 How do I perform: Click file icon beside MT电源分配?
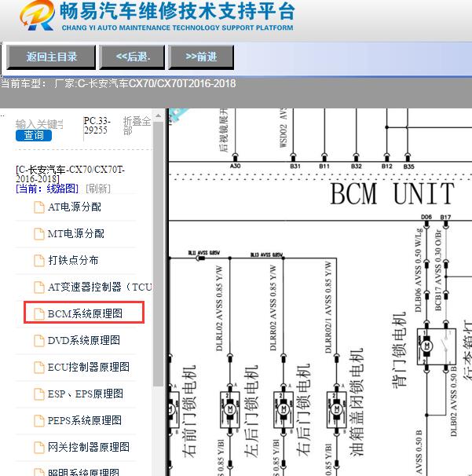(39, 234)
